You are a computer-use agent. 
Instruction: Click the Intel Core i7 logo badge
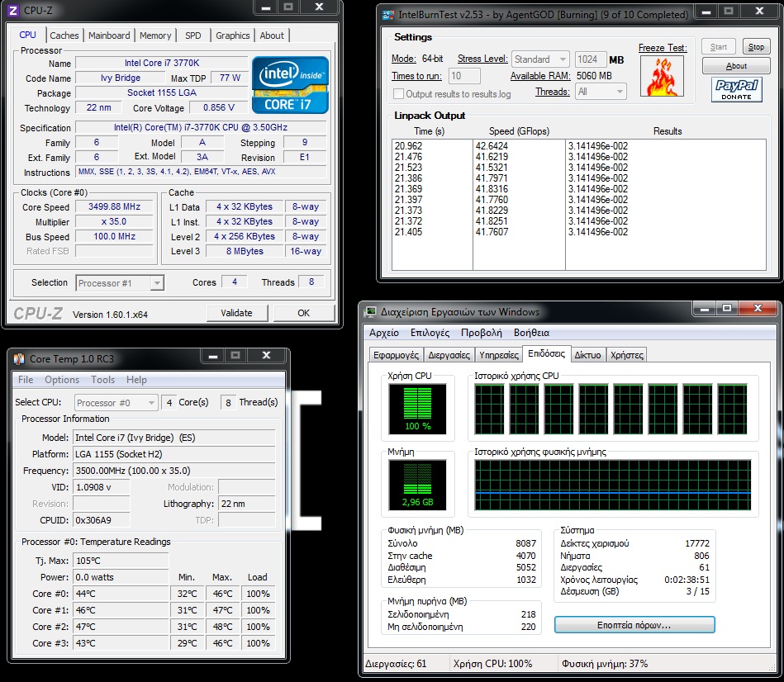(x=290, y=84)
